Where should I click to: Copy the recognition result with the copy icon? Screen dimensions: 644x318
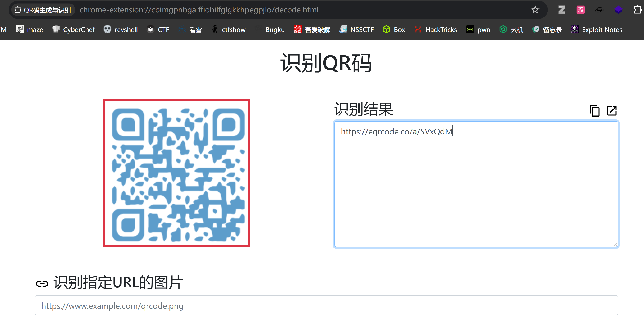[x=594, y=111]
